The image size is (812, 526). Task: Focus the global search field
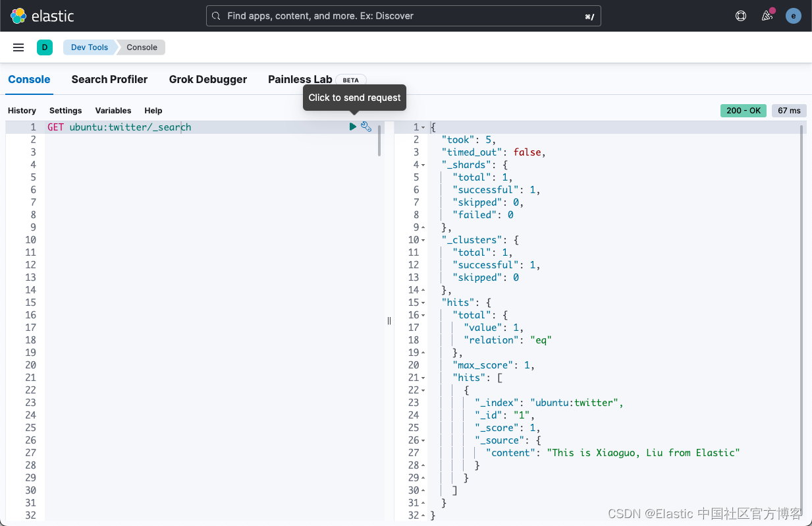pyautogui.click(x=404, y=16)
